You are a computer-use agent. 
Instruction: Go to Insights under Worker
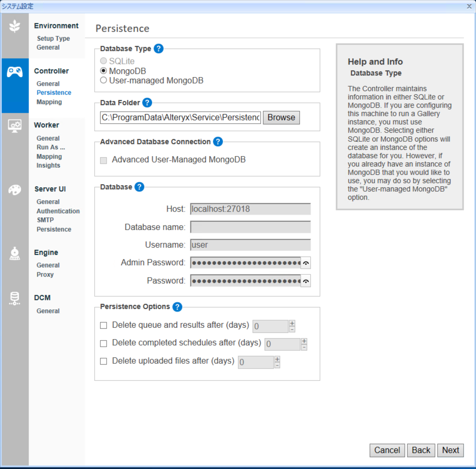click(x=48, y=165)
